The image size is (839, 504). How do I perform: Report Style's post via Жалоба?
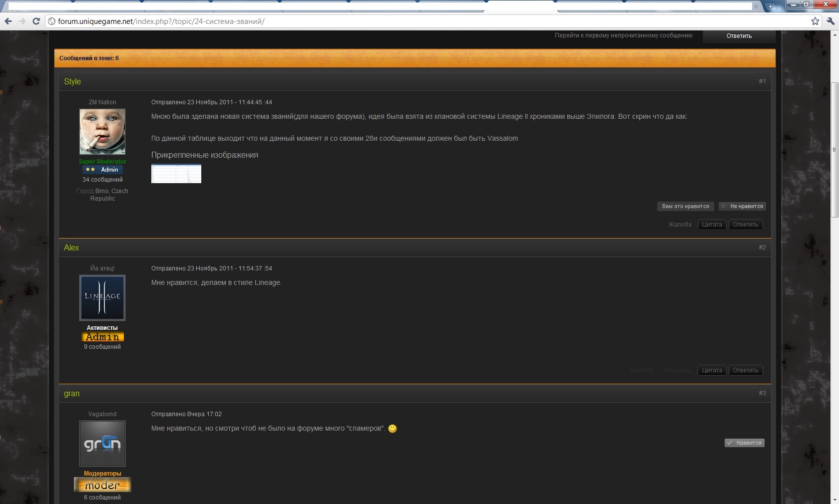point(680,225)
